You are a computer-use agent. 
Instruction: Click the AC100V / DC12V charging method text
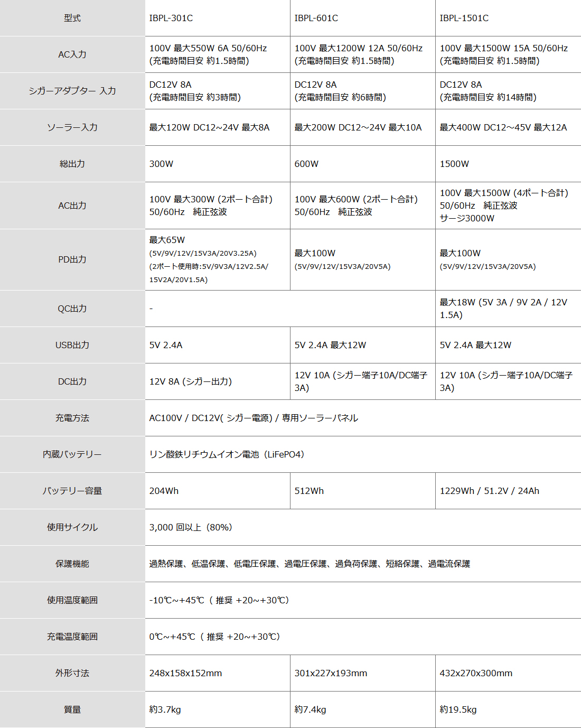[x=254, y=418]
